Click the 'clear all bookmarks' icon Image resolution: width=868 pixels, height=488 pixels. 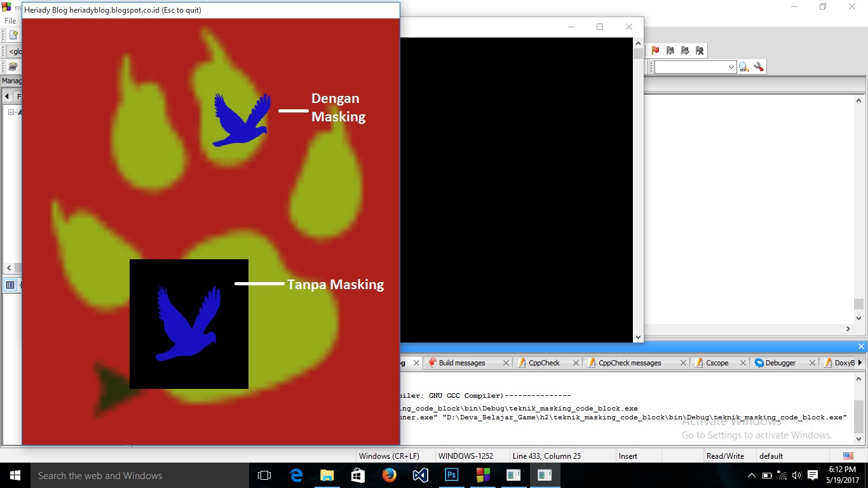pyautogui.click(x=700, y=51)
